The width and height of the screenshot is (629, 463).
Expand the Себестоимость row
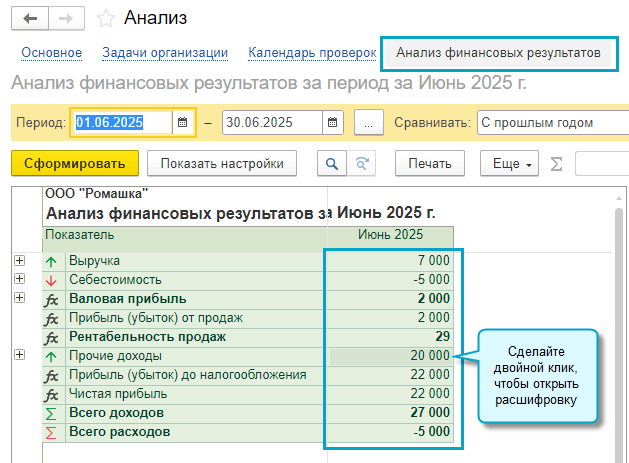(19, 280)
